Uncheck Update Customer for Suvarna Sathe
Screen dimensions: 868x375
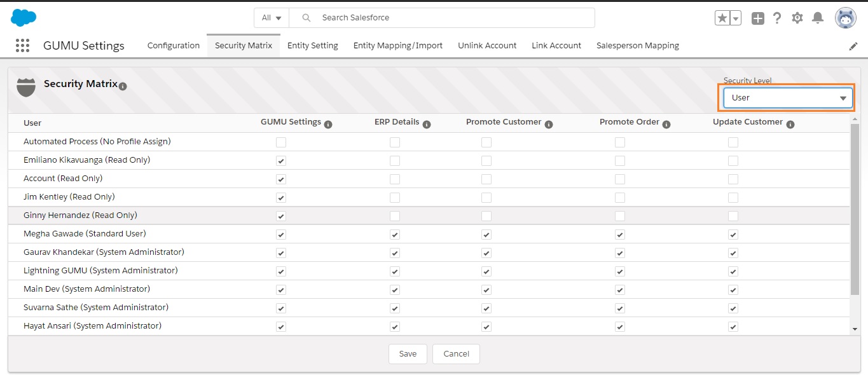[733, 308]
